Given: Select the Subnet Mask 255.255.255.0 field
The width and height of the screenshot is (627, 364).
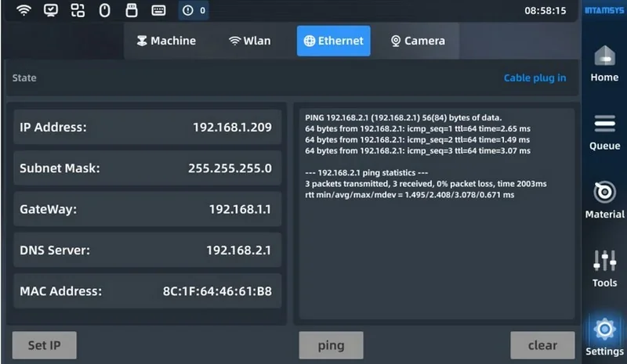Looking at the screenshot, I should pos(147,168).
